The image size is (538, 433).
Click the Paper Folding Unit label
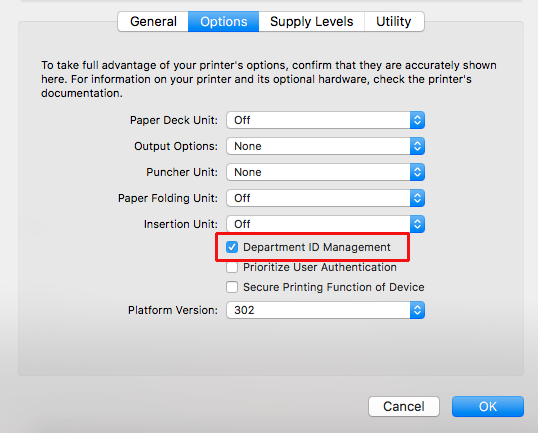[x=168, y=198]
